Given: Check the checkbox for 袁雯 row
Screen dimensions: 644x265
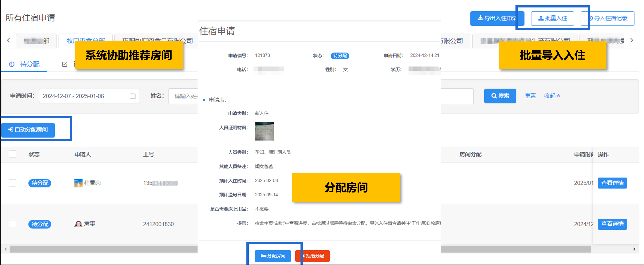Looking at the screenshot, I should click(12, 224).
